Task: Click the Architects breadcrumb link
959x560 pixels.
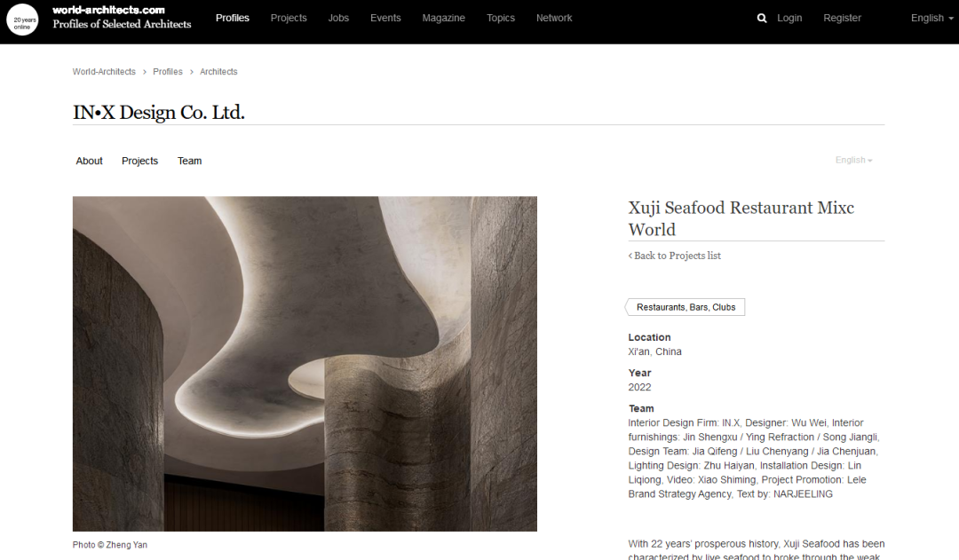Action: (218, 72)
